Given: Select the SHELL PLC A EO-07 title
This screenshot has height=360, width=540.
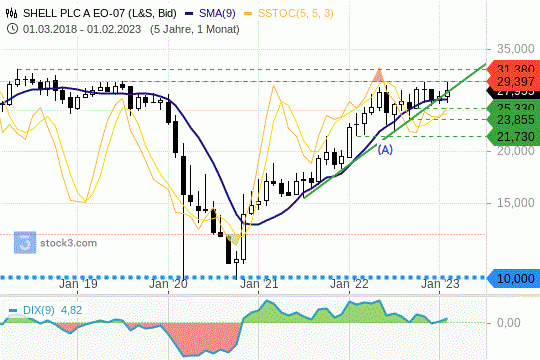Looking at the screenshot, I should (100, 13).
